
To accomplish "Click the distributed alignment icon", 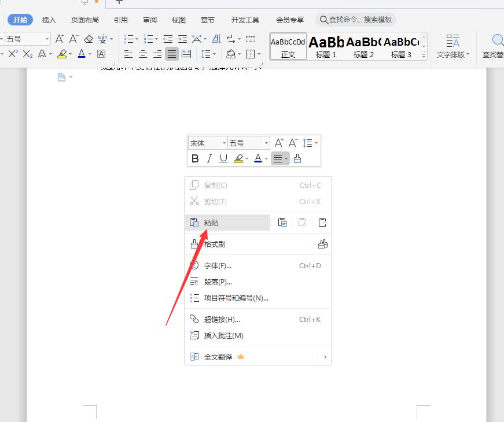I will (186, 54).
